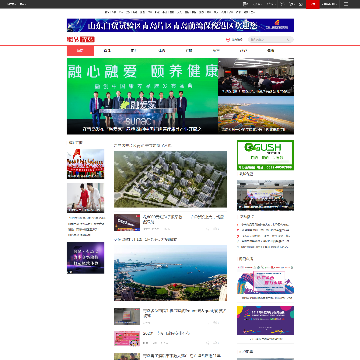Viewport: 360px width, 360px height.
Task: Open the coastal beach aerial photo beside hero
Action: (256, 115)
